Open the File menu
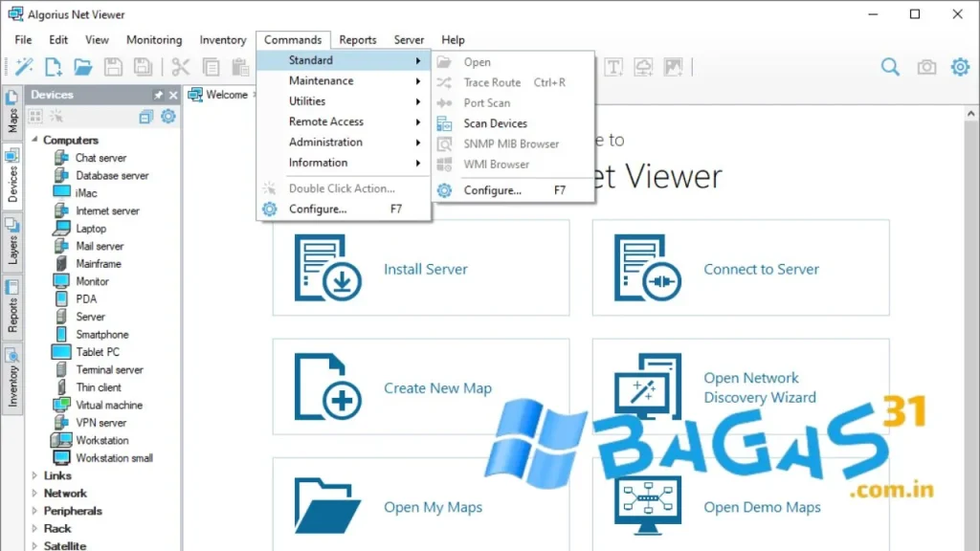This screenshot has width=980, height=551. tap(23, 39)
